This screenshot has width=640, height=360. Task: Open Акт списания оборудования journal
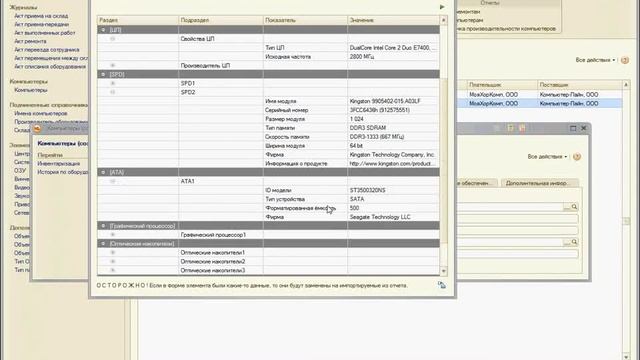point(50,67)
